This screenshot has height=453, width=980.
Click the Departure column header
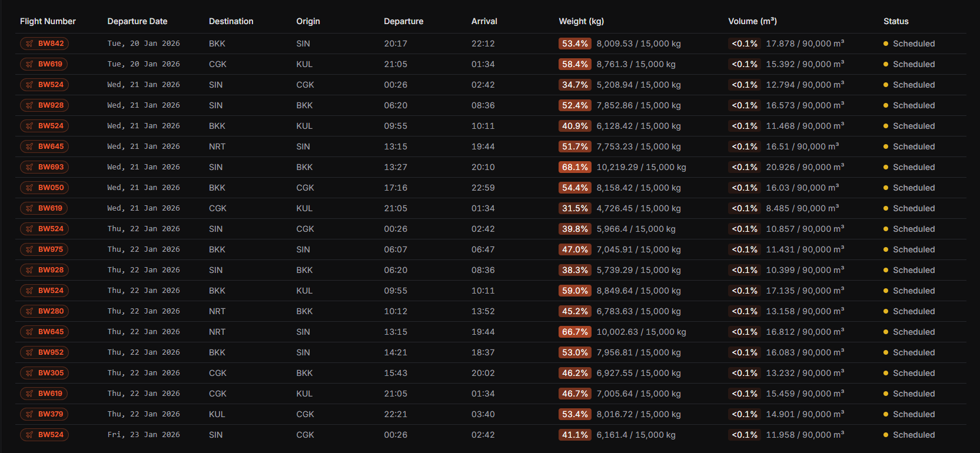(x=403, y=21)
